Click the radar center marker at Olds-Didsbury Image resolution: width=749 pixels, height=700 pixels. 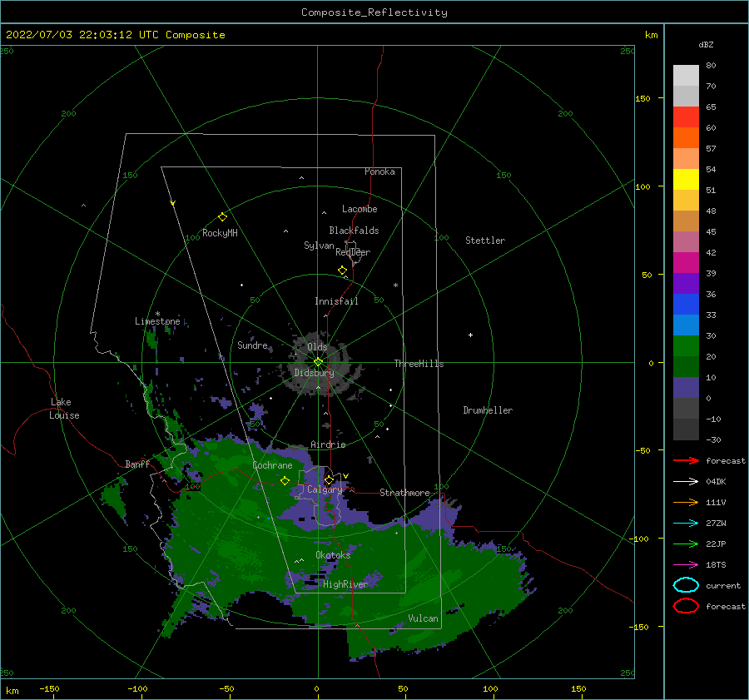[318, 362]
